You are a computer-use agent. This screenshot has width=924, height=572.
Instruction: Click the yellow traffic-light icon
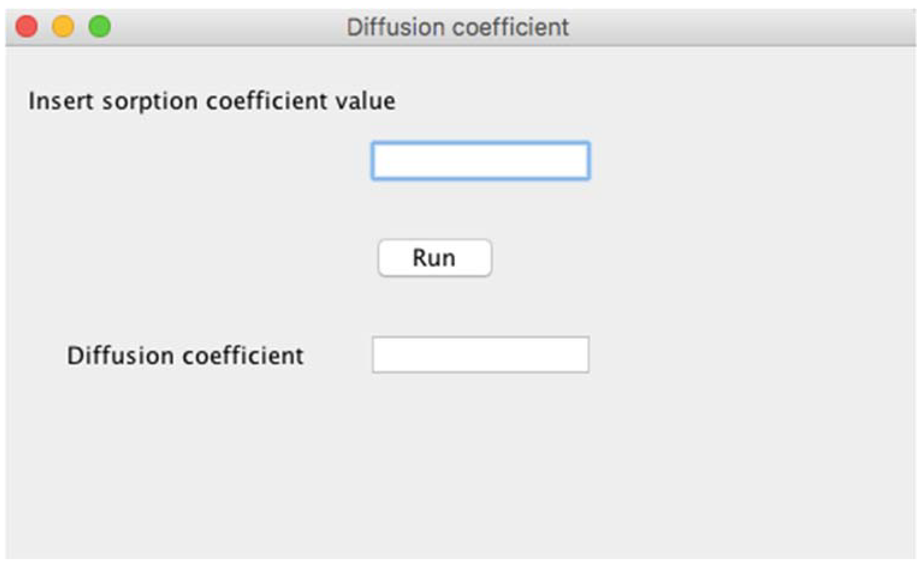coord(63,26)
